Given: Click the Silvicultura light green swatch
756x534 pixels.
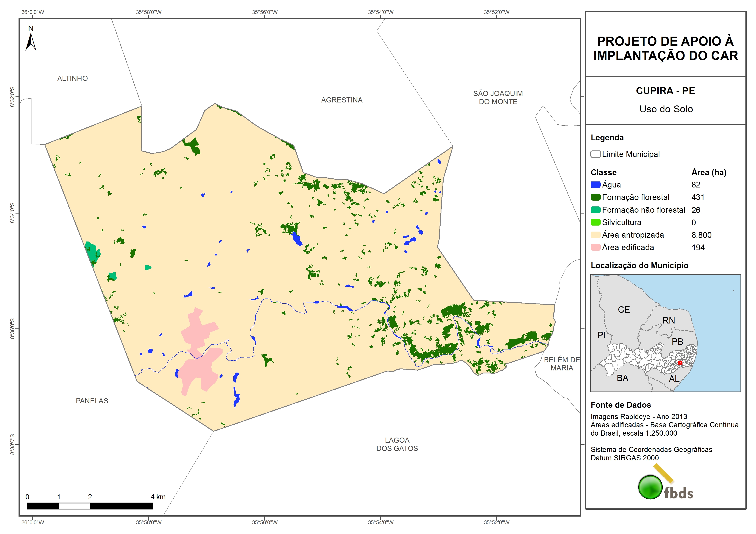Looking at the screenshot, I should tap(595, 222).
